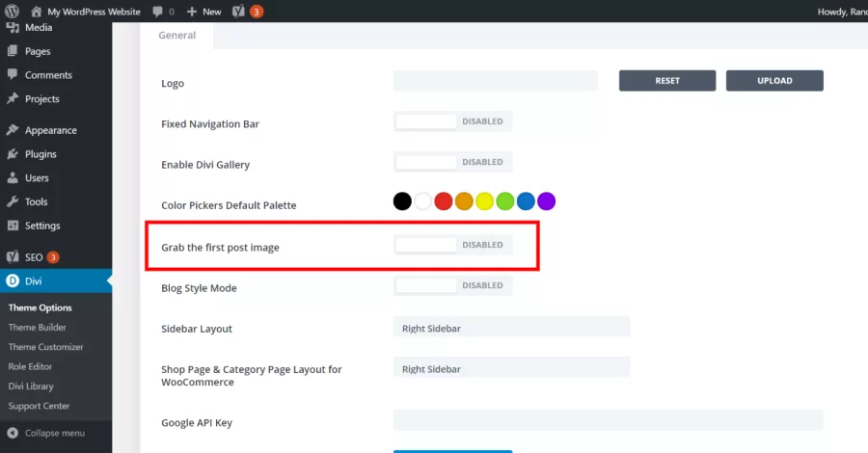
Task: Click the WordPress logo icon
Action: click(x=12, y=11)
